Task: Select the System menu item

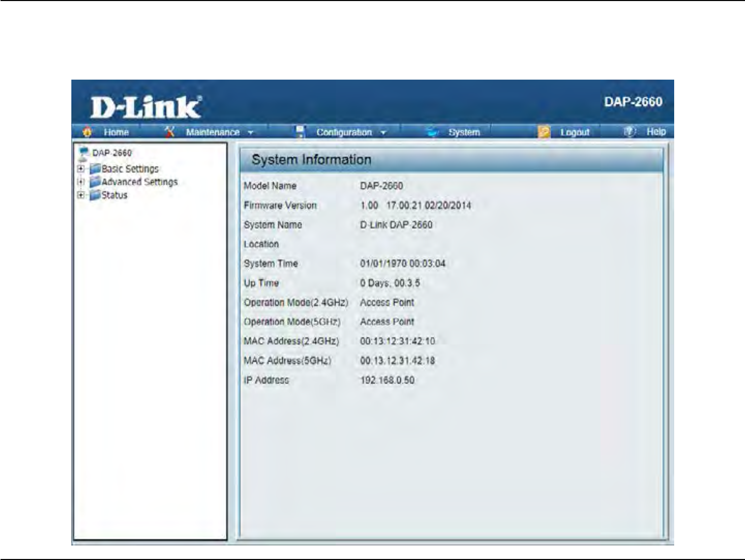Action: (x=464, y=132)
